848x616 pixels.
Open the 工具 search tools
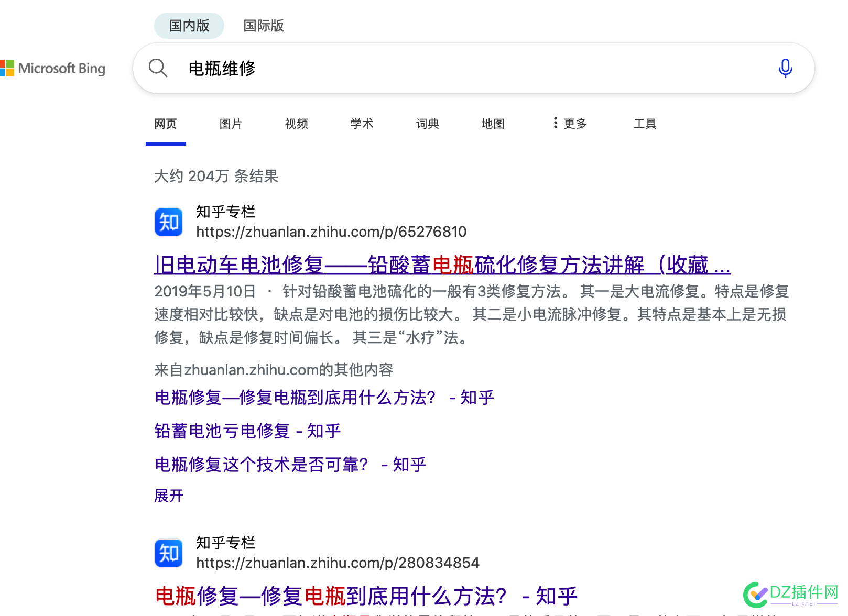(645, 124)
